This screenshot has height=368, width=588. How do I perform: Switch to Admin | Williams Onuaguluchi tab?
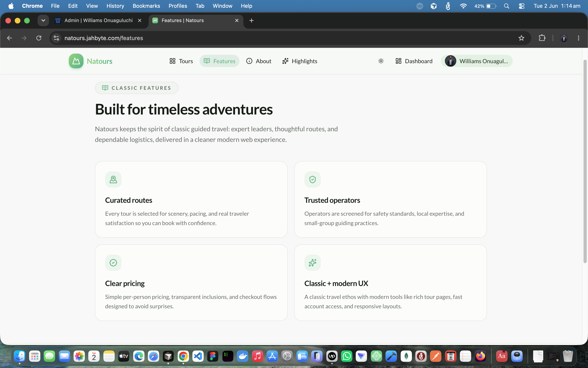coord(98,20)
